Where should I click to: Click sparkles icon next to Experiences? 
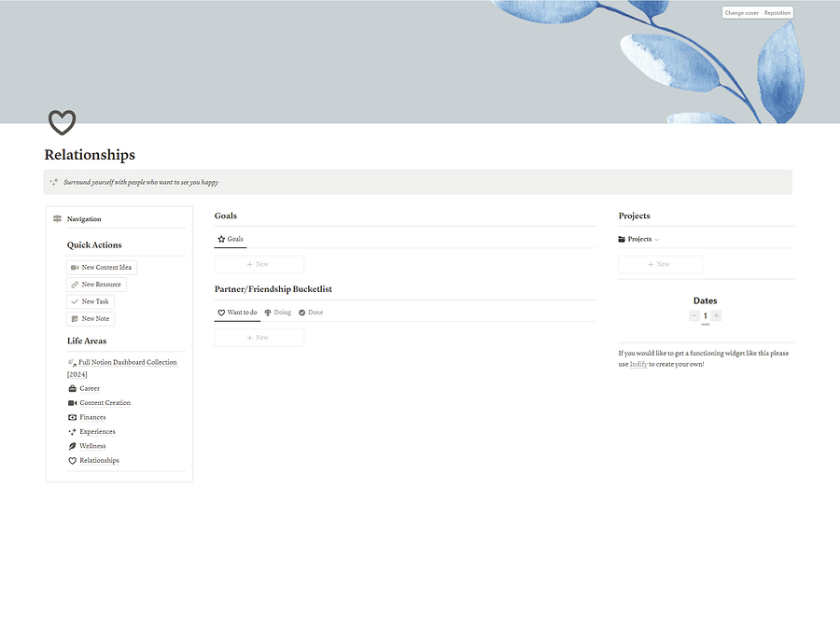click(x=72, y=432)
